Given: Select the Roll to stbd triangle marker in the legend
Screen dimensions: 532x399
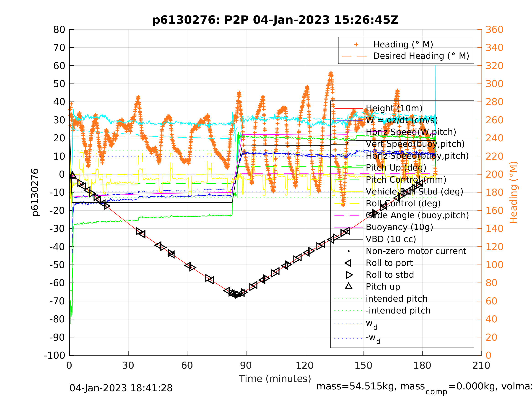Looking at the screenshot, I should [349, 275].
